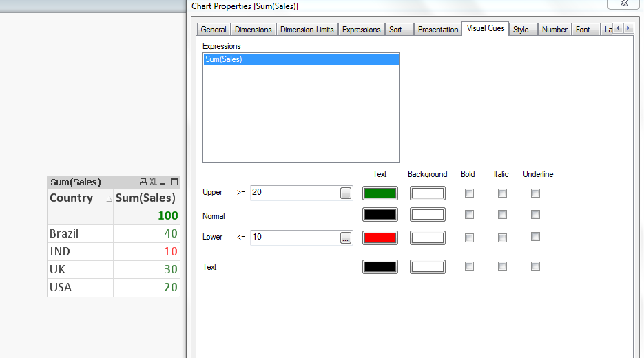Change Text row background color swatch
Viewport: 644px width, 358px height.
pyautogui.click(x=428, y=267)
